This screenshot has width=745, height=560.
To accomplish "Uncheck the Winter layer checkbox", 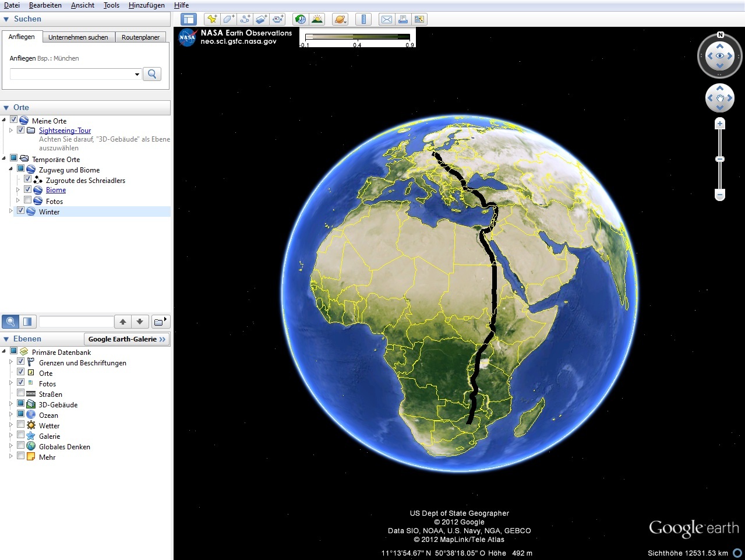I will click(x=21, y=211).
